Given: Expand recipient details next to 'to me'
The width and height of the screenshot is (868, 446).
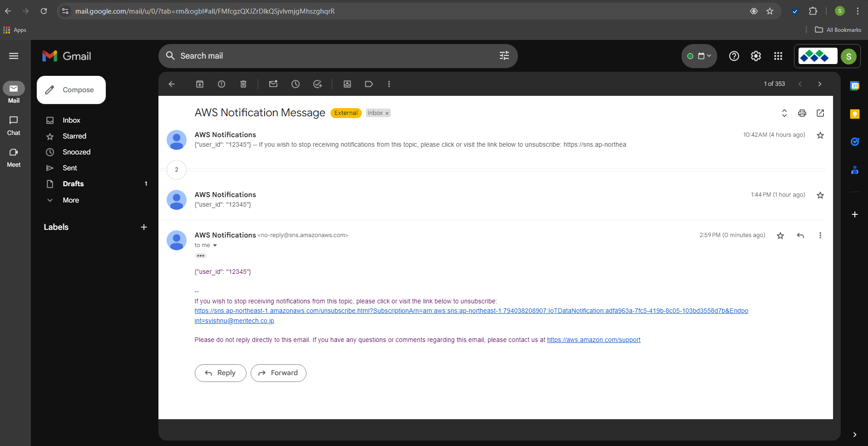Looking at the screenshot, I should coord(215,245).
